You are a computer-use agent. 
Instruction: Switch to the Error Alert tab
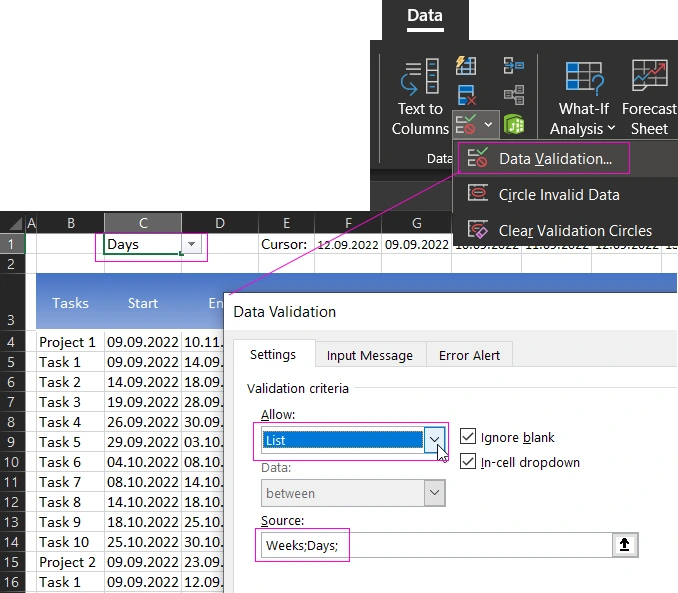tap(469, 355)
